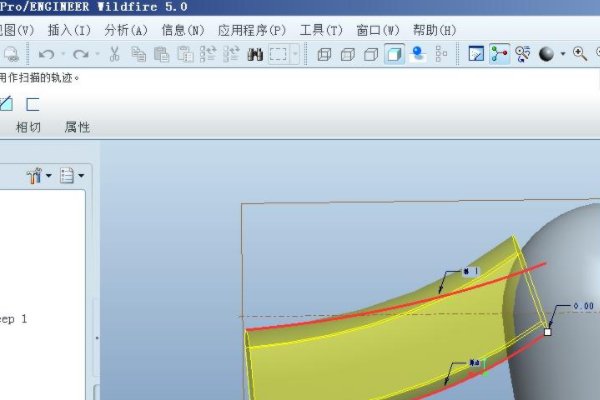
Task: Click the appearance color sphere
Action: (x=546, y=54)
